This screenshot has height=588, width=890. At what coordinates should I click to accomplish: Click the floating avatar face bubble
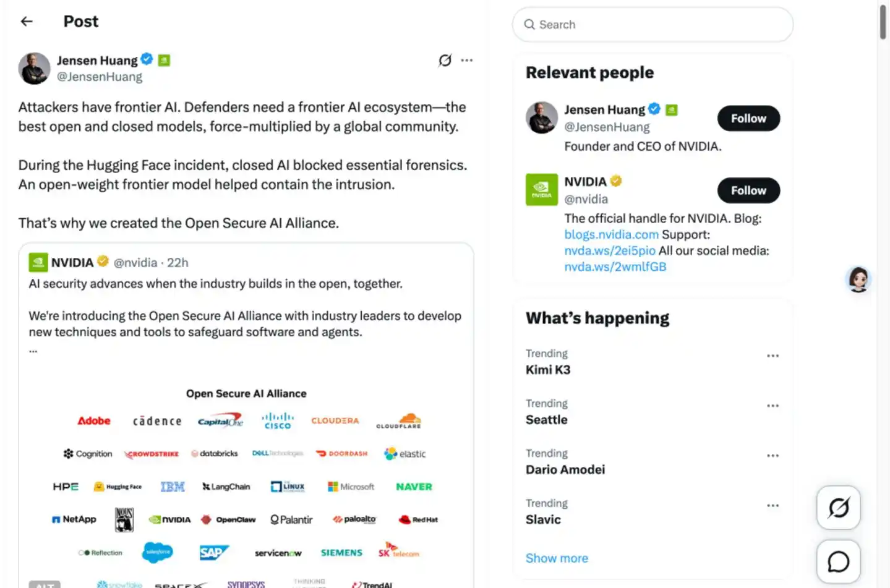[858, 279]
